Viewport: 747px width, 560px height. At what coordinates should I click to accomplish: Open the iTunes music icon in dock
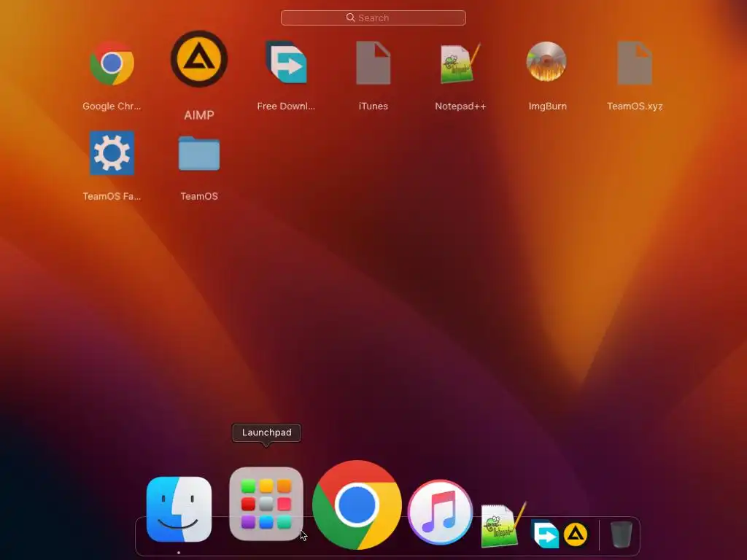440,512
